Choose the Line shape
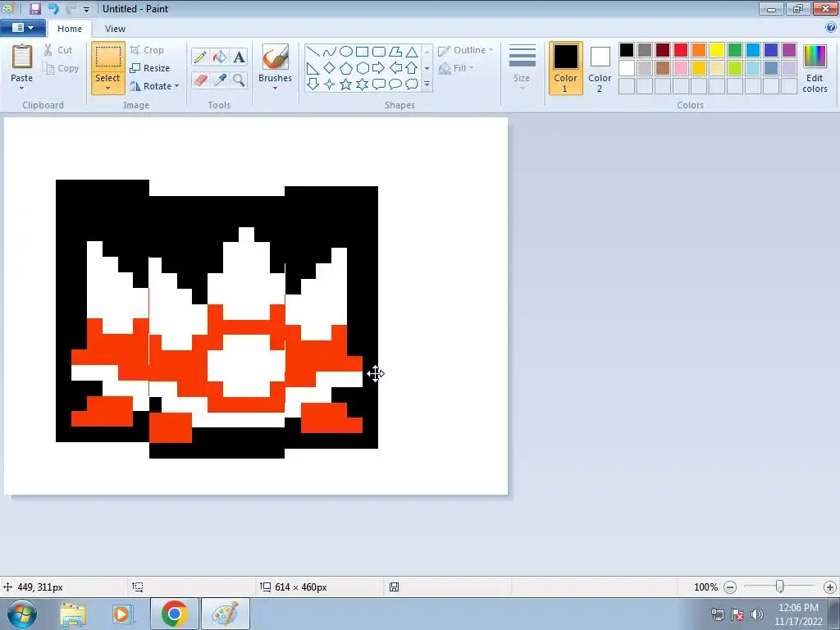This screenshot has height=630, width=840. point(313,52)
